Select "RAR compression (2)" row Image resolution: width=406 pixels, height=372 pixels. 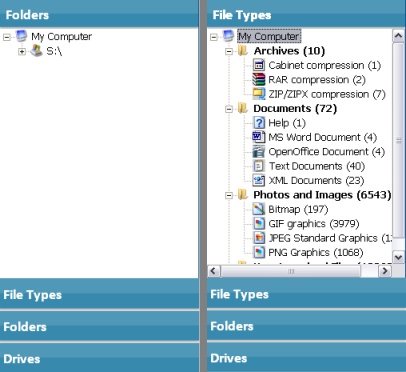317,79
